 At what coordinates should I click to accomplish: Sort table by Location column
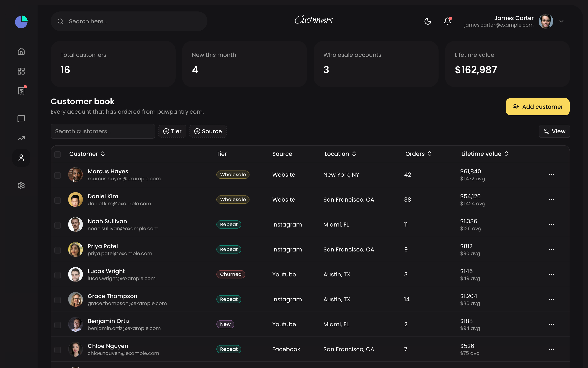pos(340,154)
